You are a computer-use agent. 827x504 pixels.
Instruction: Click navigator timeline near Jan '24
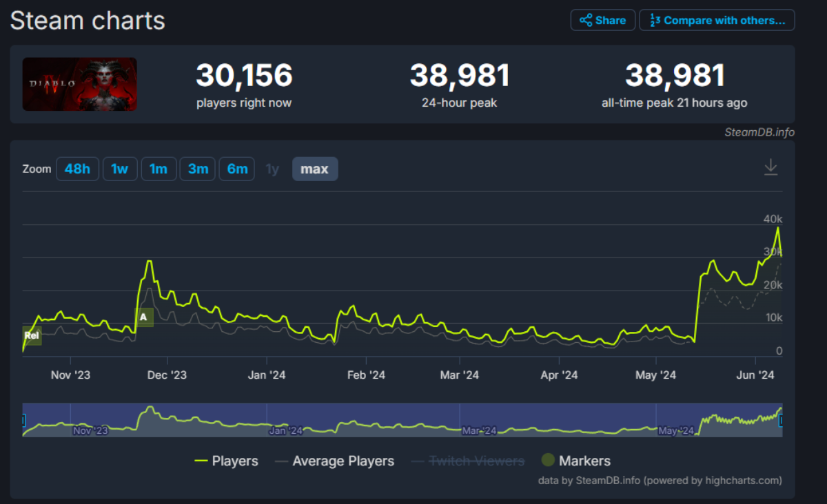(x=286, y=431)
